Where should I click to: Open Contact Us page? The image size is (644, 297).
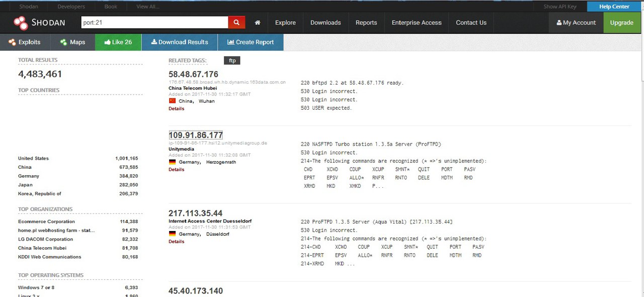click(x=471, y=23)
